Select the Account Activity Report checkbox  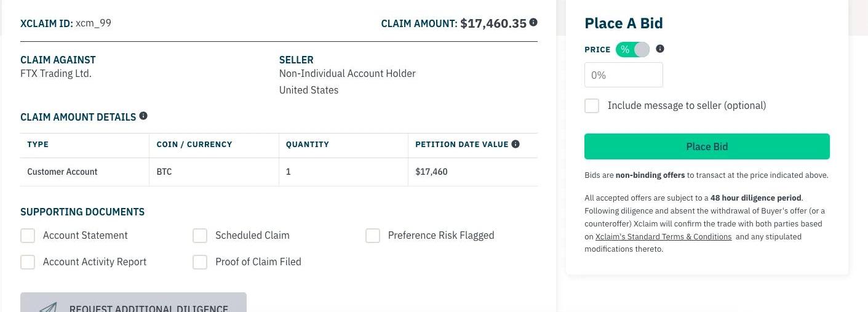click(x=28, y=262)
